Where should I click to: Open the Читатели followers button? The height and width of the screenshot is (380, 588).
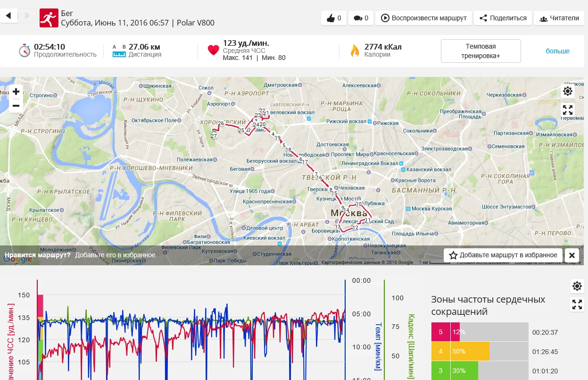tap(559, 18)
